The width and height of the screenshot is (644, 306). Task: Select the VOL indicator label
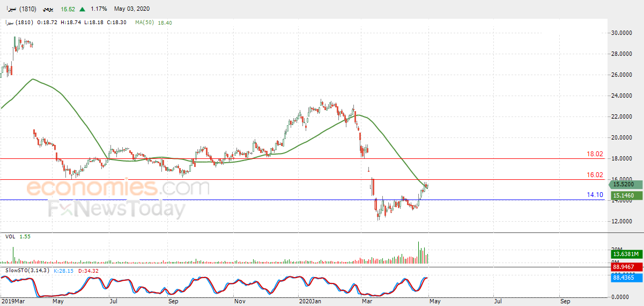click(x=10, y=236)
